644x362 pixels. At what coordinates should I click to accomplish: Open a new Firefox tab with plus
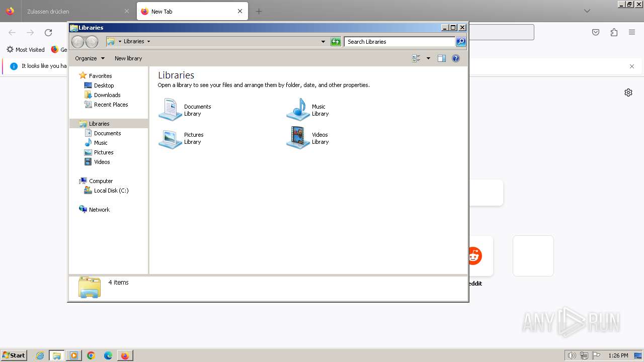pos(259,11)
